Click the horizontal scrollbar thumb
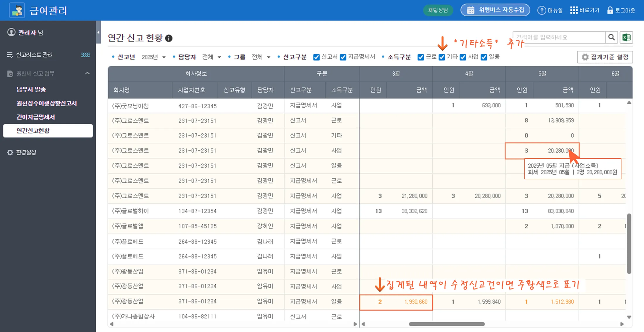 point(447,324)
